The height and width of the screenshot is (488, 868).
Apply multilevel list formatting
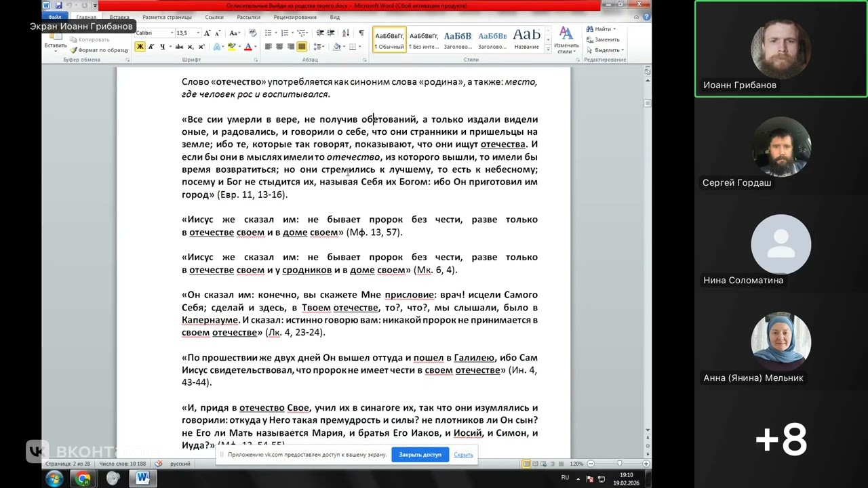(303, 33)
